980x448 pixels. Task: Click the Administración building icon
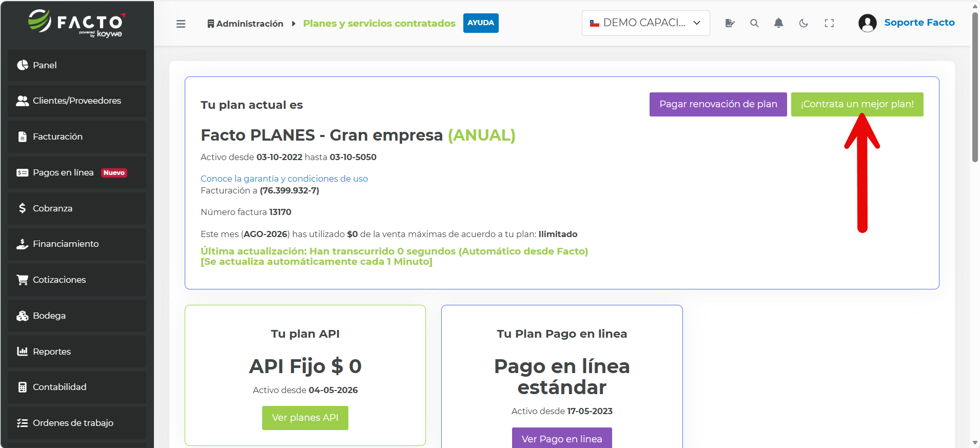click(x=210, y=24)
